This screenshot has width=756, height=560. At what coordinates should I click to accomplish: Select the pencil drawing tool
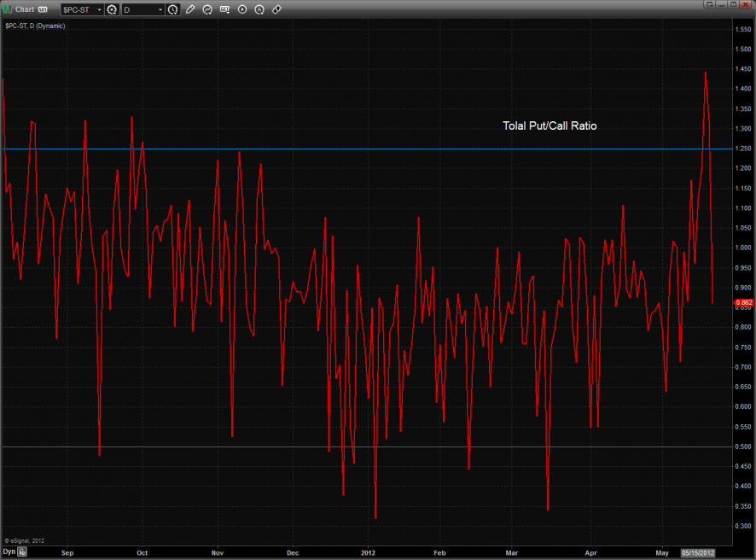(x=190, y=9)
